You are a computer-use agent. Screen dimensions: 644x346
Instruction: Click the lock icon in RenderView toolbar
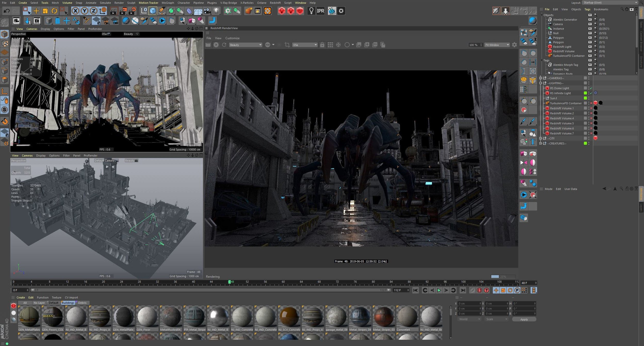click(x=322, y=45)
